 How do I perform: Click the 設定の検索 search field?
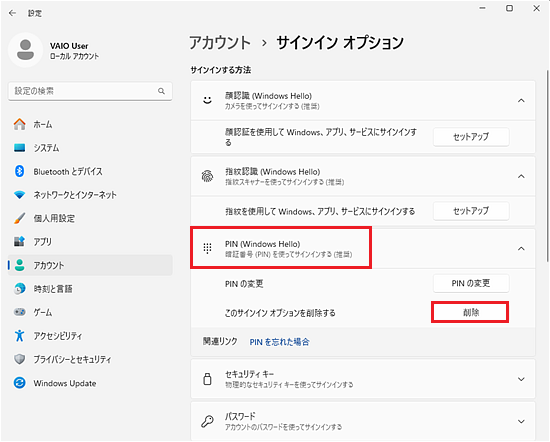(90, 91)
